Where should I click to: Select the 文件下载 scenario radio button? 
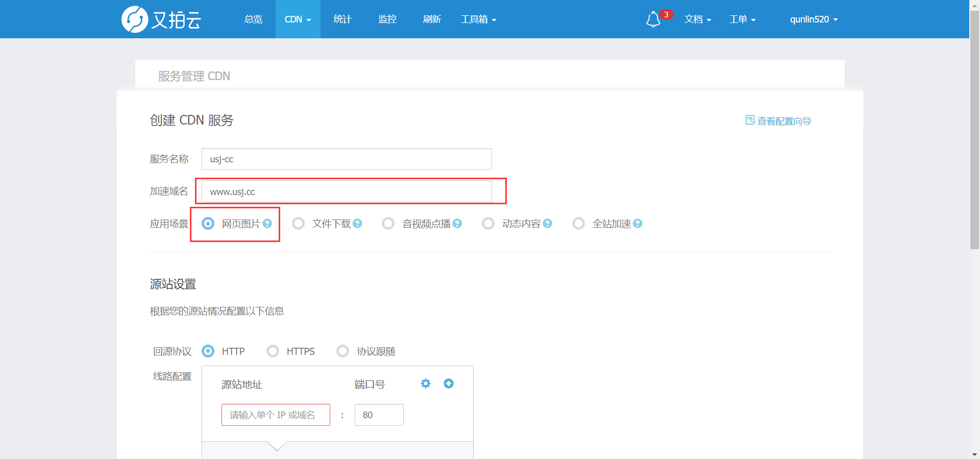299,224
